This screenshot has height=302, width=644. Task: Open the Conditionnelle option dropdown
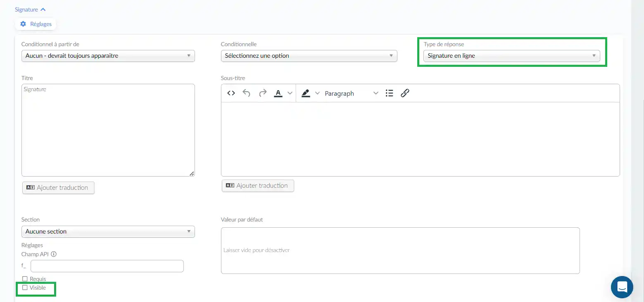(309, 56)
